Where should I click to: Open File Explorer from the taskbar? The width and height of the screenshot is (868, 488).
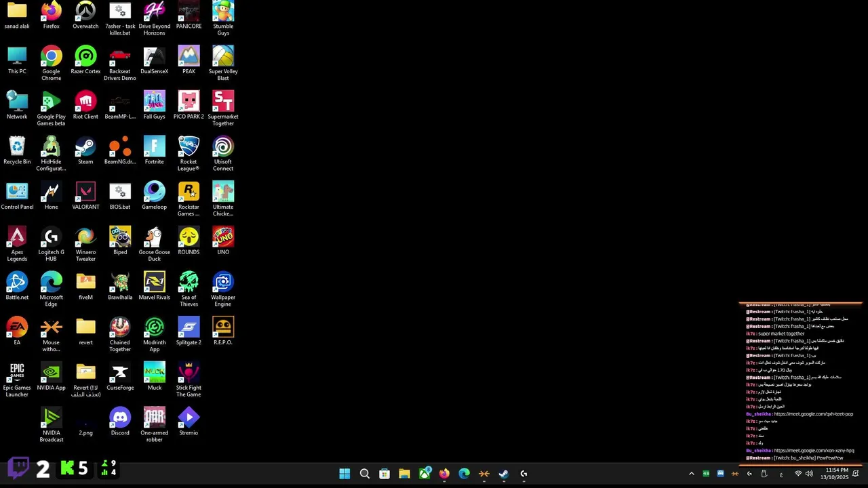click(x=404, y=474)
